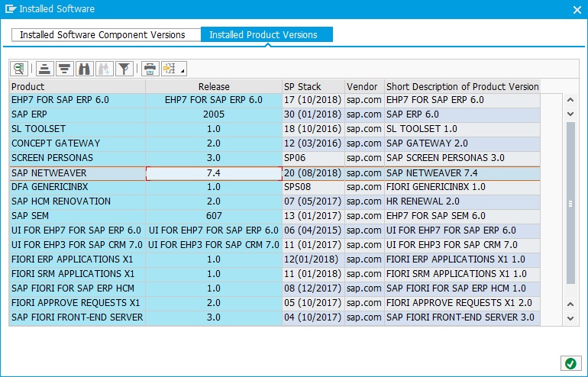
Task: Click the upper scroll-down arrow below it
Action: click(x=570, y=114)
